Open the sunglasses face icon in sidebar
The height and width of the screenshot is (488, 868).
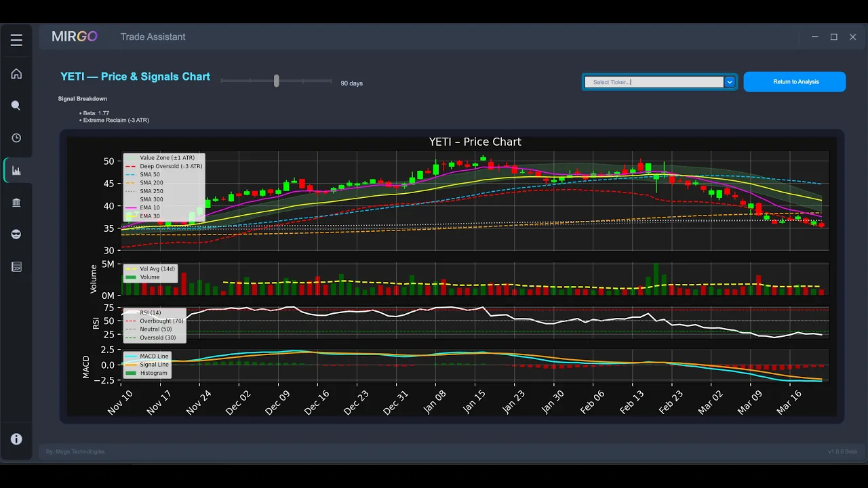pos(16,235)
